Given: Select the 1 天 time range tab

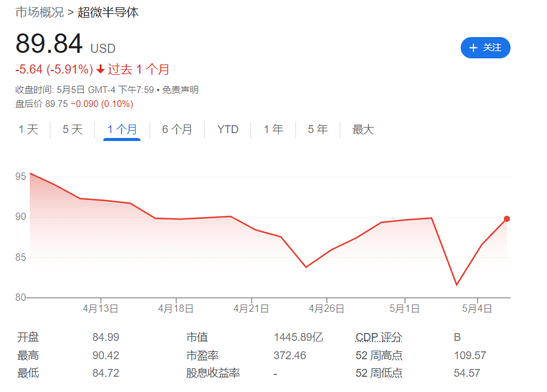Looking at the screenshot, I should [x=28, y=129].
